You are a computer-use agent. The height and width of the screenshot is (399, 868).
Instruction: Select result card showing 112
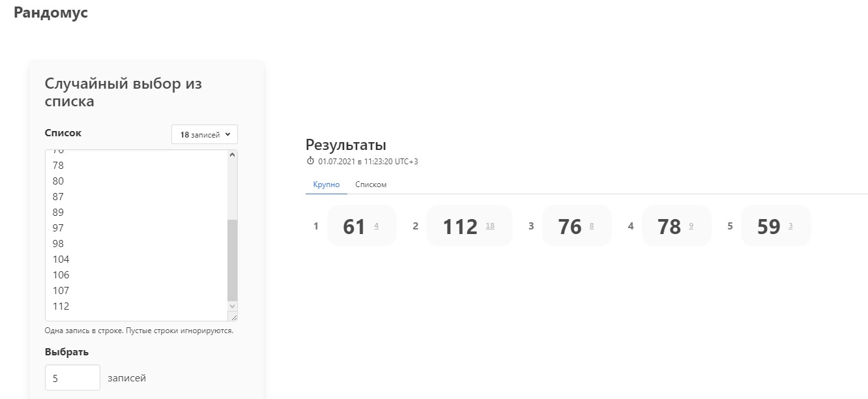click(x=469, y=226)
